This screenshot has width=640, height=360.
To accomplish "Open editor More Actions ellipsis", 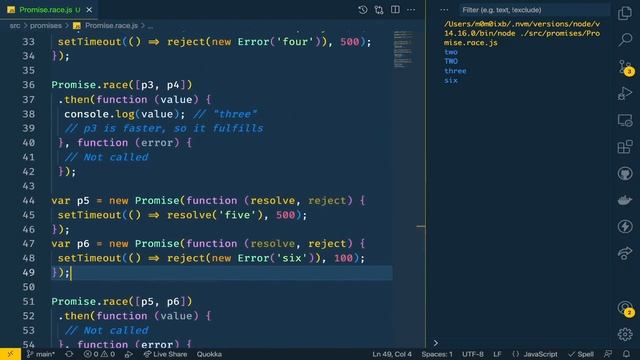I will coord(411,10).
